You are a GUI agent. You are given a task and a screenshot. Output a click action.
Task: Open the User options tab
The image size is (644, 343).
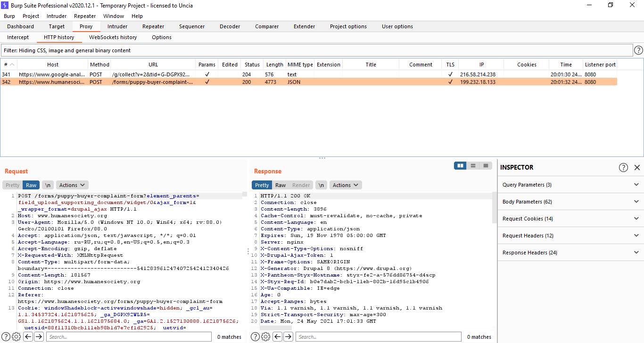coord(397,26)
